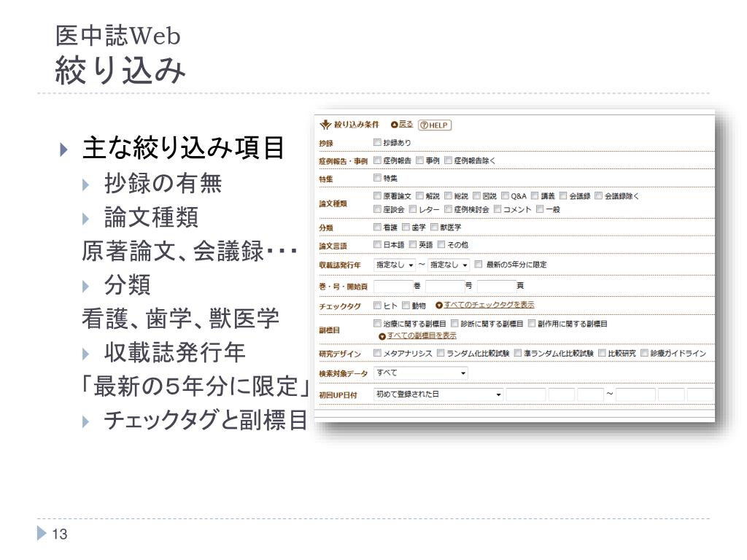Enable 最新の5年分に限定 checkbox

point(479,264)
